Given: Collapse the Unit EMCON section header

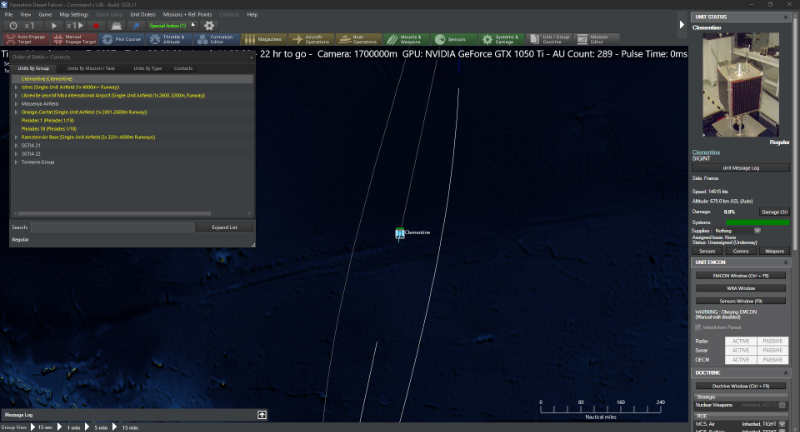Looking at the screenshot, I should pos(785,262).
